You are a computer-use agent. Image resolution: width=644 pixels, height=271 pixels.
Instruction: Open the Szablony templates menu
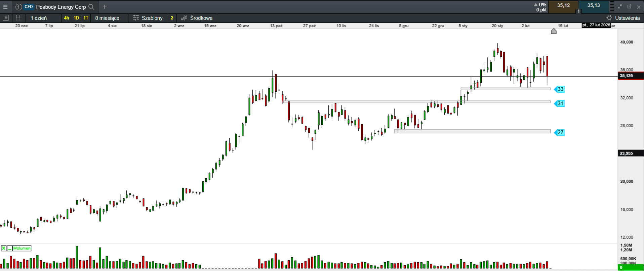point(148,18)
